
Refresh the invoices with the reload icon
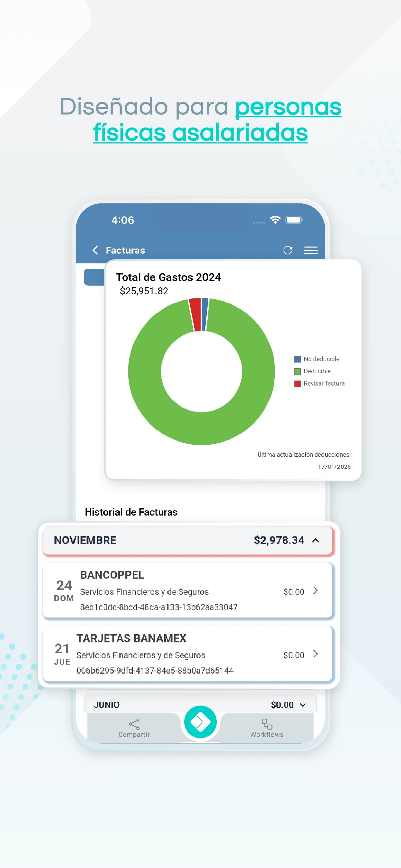coord(288,250)
